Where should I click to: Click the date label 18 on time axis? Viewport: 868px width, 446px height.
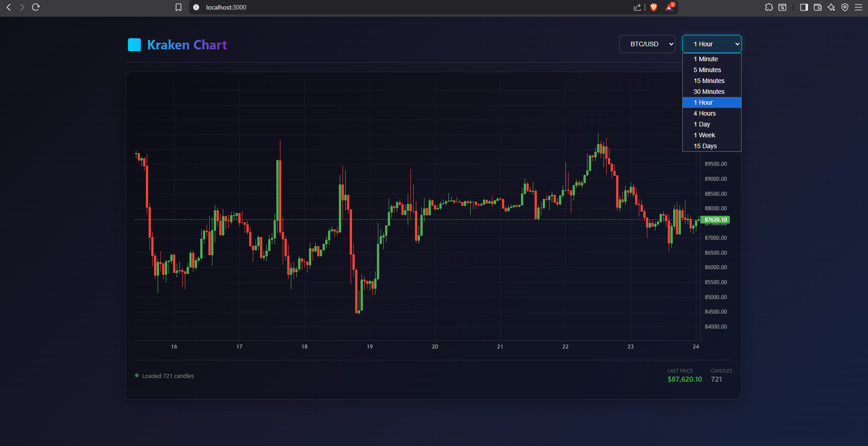coord(304,347)
